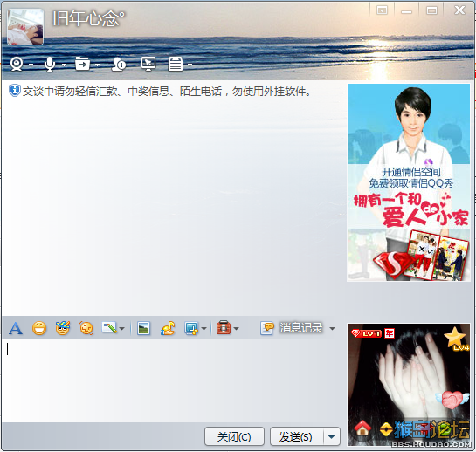Click the winged heart icon

(x=452, y=400)
